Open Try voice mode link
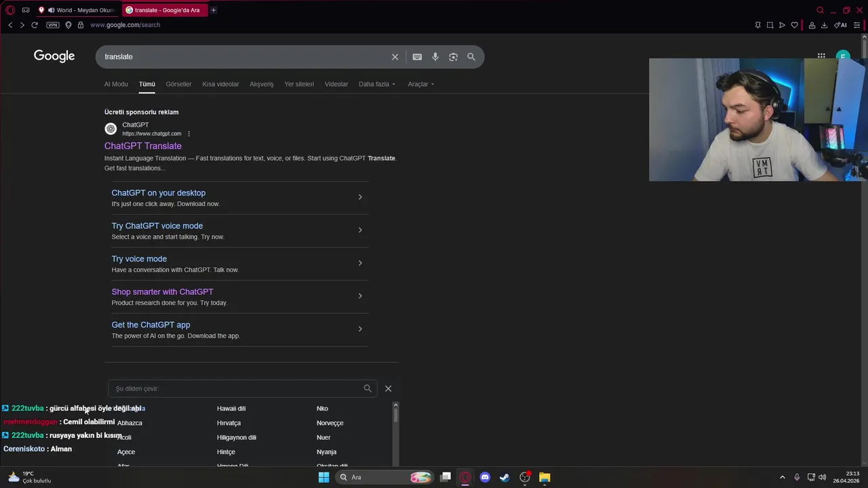Image resolution: width=868 pixels, height=488 pixels. point(139,259)
